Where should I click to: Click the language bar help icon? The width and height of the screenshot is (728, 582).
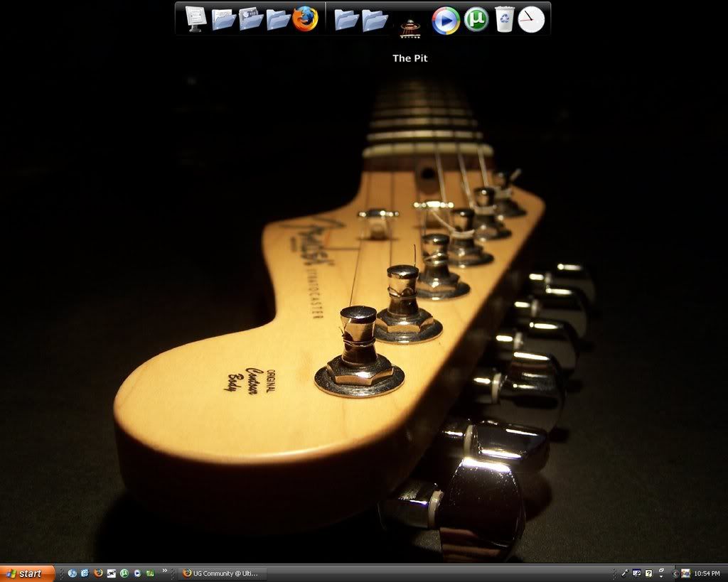click(x=649, y=573)
